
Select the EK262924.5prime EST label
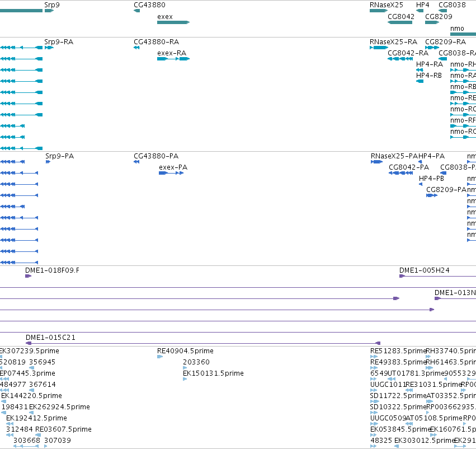[x=59, y=407]
